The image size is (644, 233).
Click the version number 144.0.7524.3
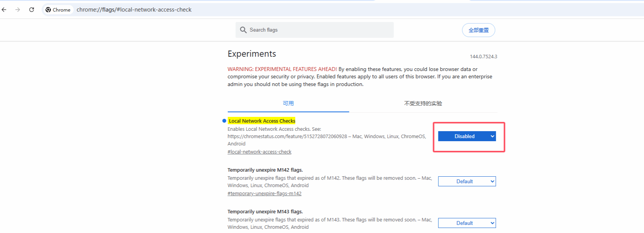click(x=483, y=57)
